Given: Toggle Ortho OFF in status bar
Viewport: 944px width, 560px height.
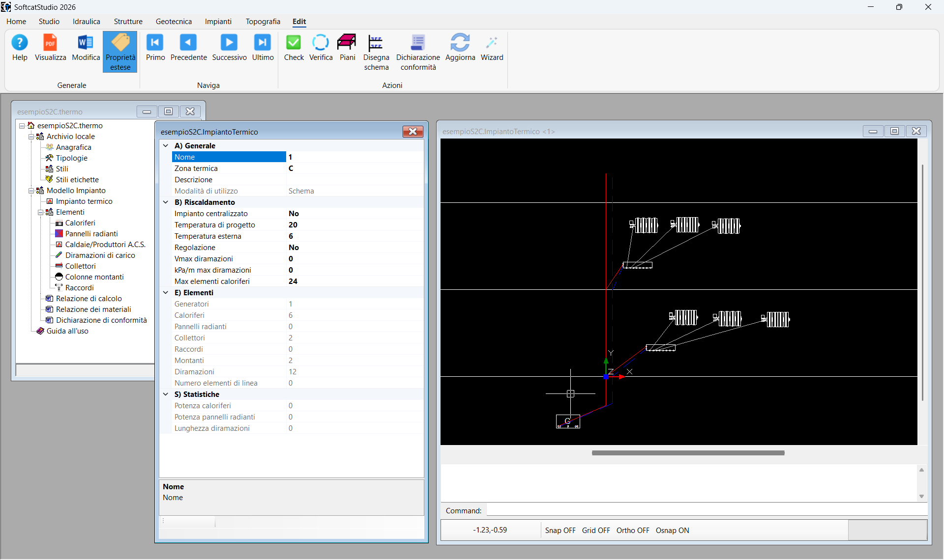Looking at the screenshot, I should 633,531.
